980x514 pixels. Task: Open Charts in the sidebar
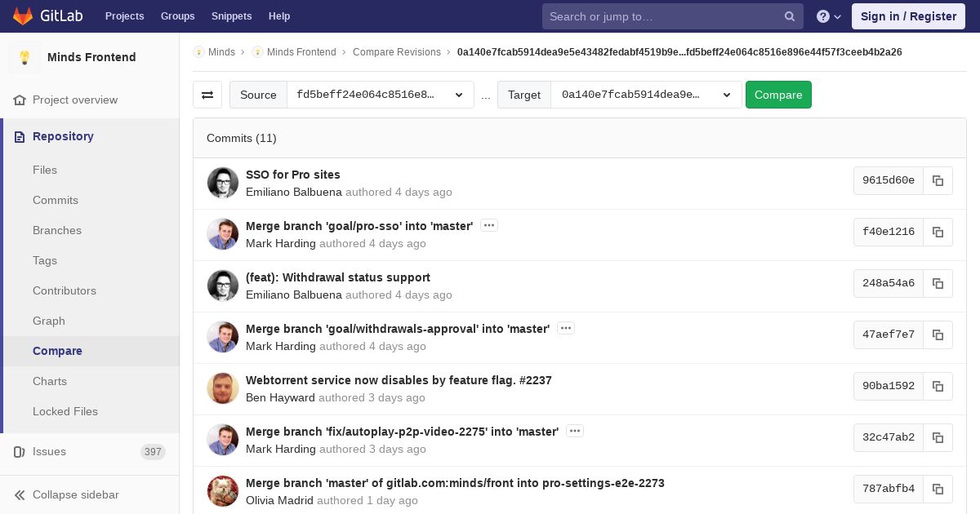click(50, 381)
